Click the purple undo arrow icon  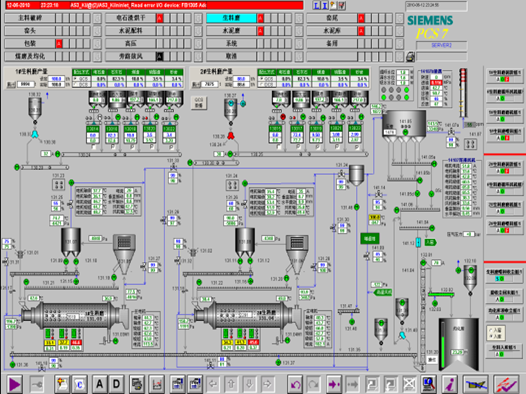click(296, 384)
